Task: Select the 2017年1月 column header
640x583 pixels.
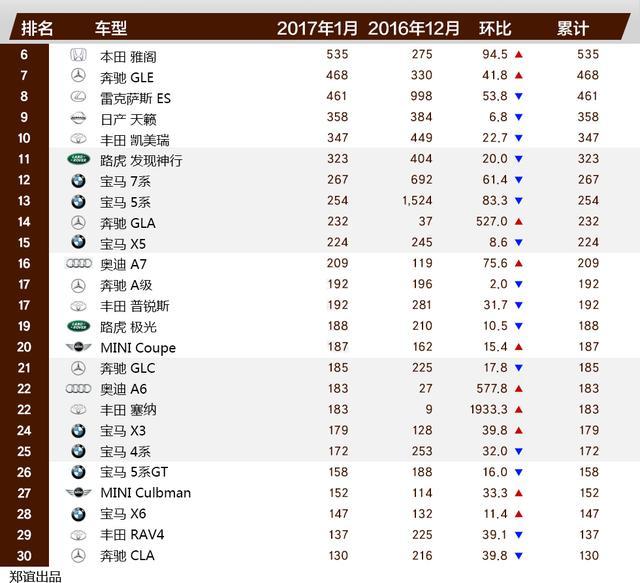Action: pos(317,28)
